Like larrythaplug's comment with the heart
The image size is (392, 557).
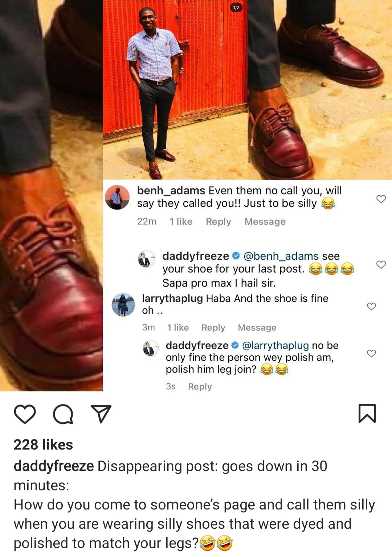[371, 306]
